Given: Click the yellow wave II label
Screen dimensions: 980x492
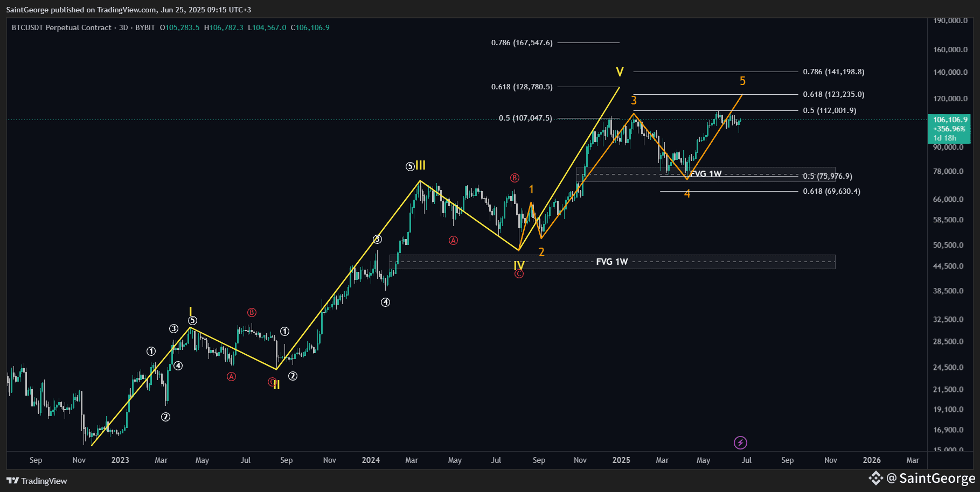Looking at the screenshot, I should [276, 385].
